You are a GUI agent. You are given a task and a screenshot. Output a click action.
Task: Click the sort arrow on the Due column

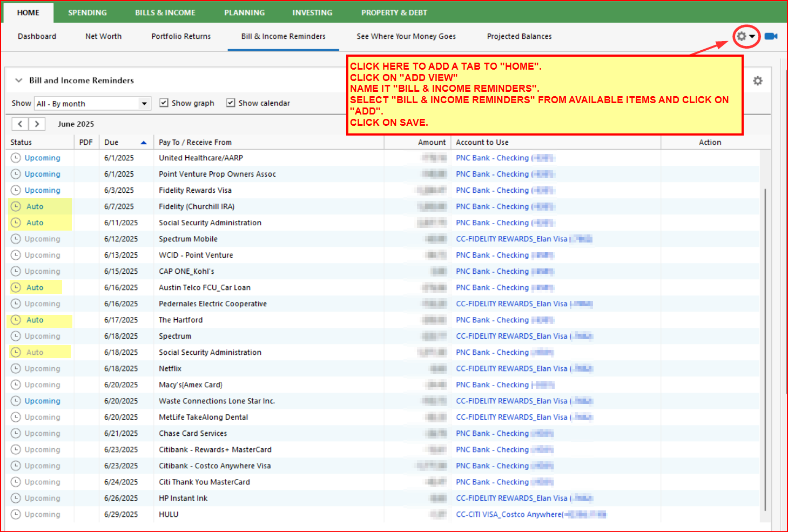[144, 143]
